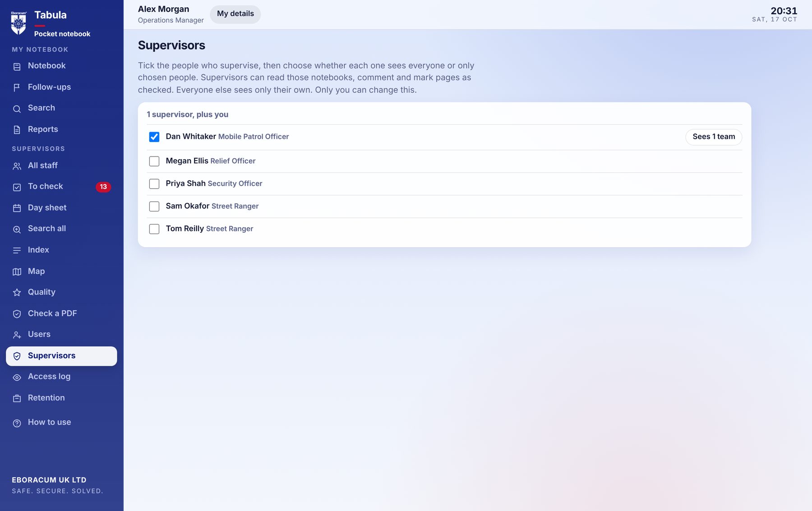Screen dimensions: 812x511
Task: Click the 20:31 clock display
Action: tap(784, 11)
